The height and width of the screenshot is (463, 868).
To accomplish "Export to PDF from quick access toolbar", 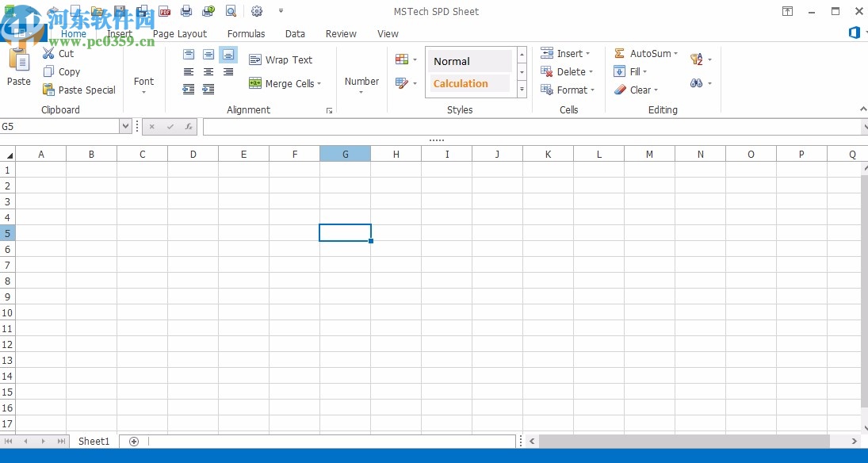I will pyautogui.click(x=164, y=11).
